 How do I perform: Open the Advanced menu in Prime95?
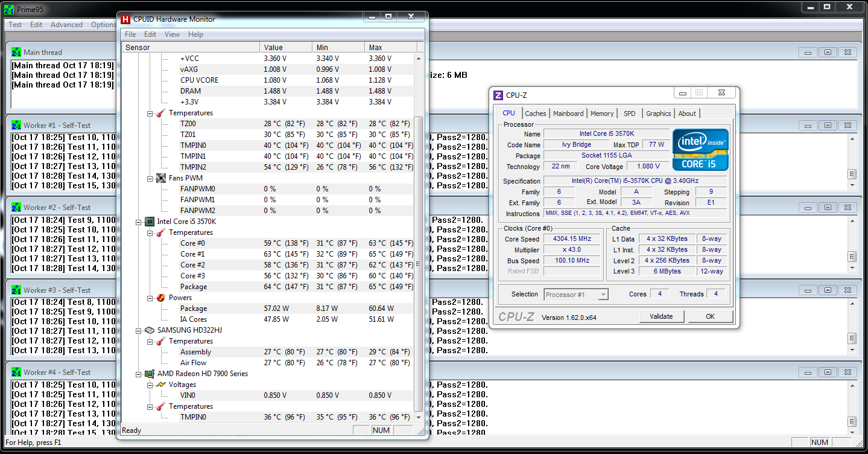[x=66, y=25]
